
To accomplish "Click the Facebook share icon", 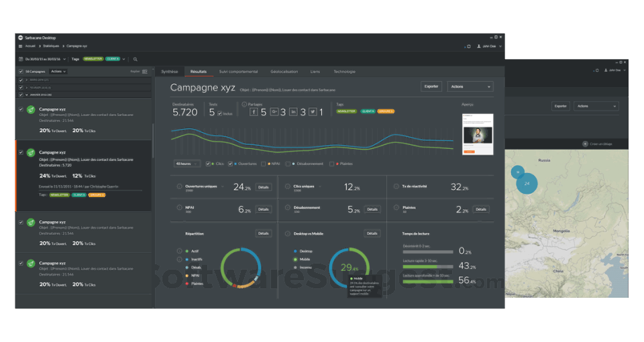I will tap(254, 112).
